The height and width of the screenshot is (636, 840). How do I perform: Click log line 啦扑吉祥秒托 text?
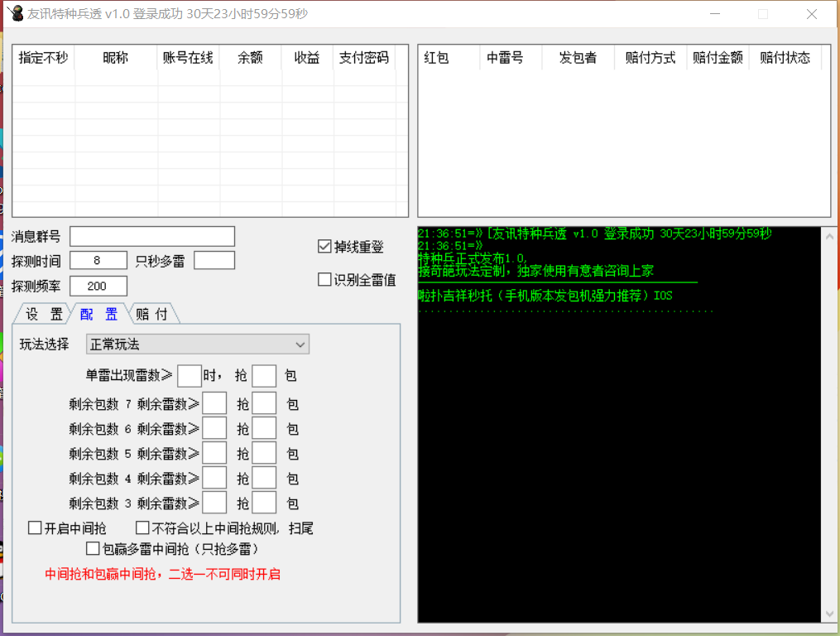[545, 296]
